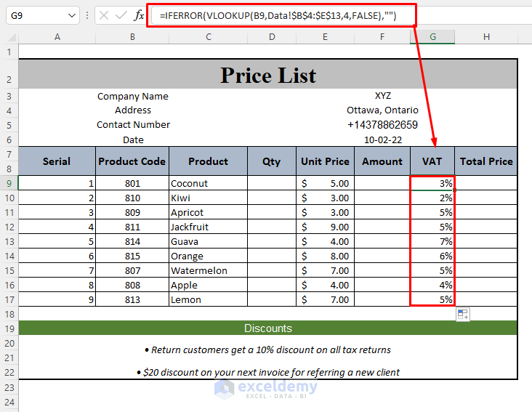The image size is (532, 412).
Task: Select the Guava product cell
Action: (x=209, y=242)
